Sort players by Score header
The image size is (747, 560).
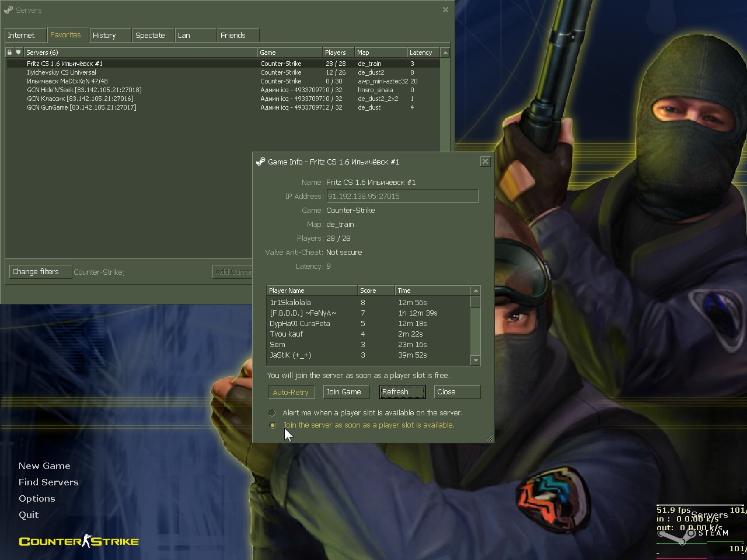coord(376,290)
